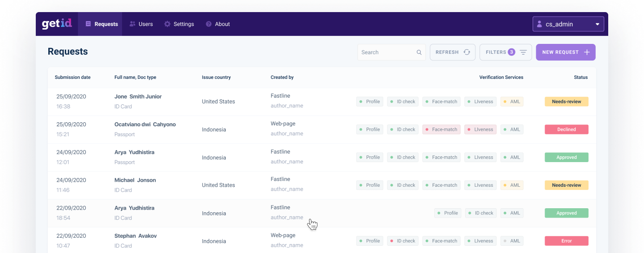Click ID check tag in Jone Smith row

tap(403, 102)
